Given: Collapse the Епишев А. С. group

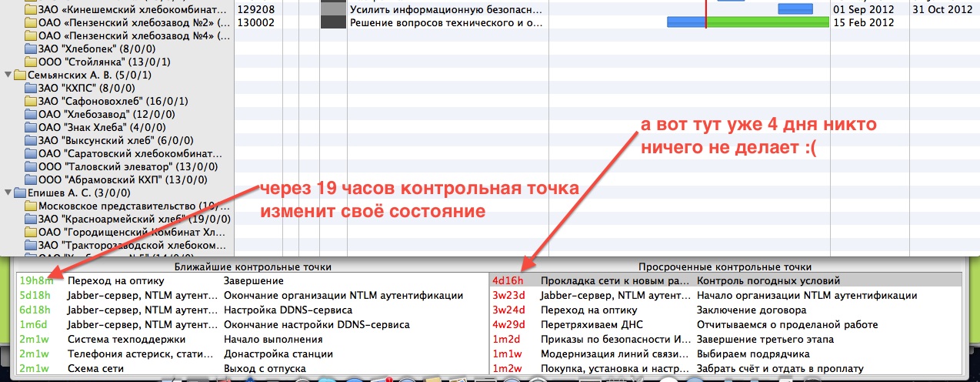Looking at the screenshot, I should pos(8,193).
